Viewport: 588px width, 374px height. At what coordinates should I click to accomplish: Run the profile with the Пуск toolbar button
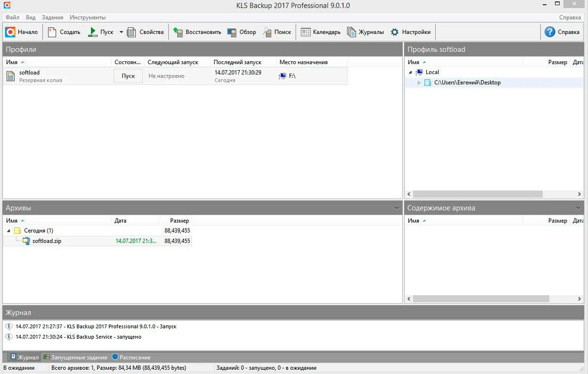101,32
